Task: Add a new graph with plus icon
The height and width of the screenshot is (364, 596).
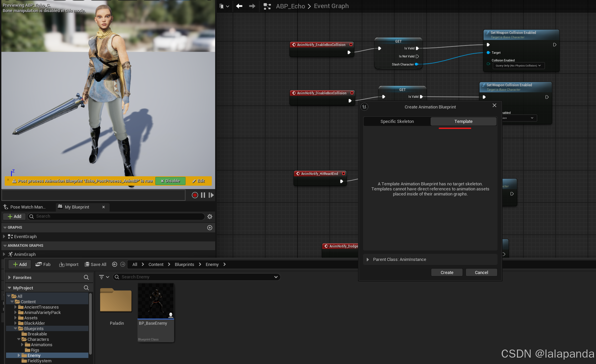Action: point(210,228)
